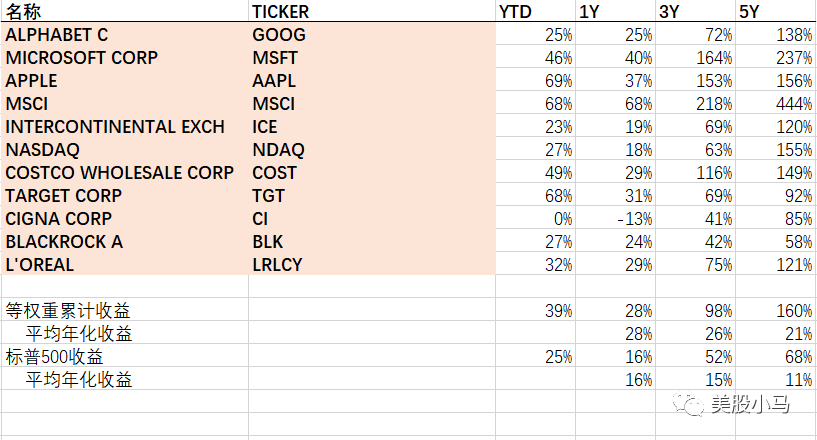Select the LRLCY ticker cell
This screenshot has height=440, width=817.
[372, 264]
